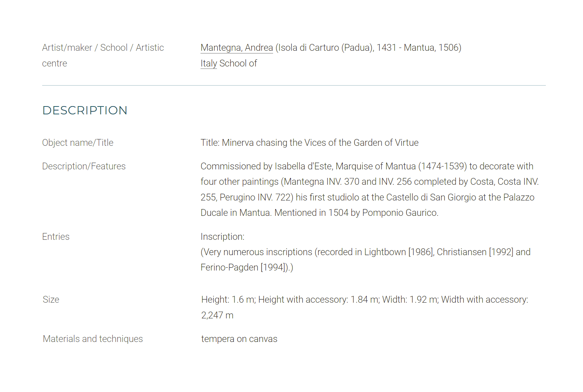Click the Object name/Title label

pos(78,143)
